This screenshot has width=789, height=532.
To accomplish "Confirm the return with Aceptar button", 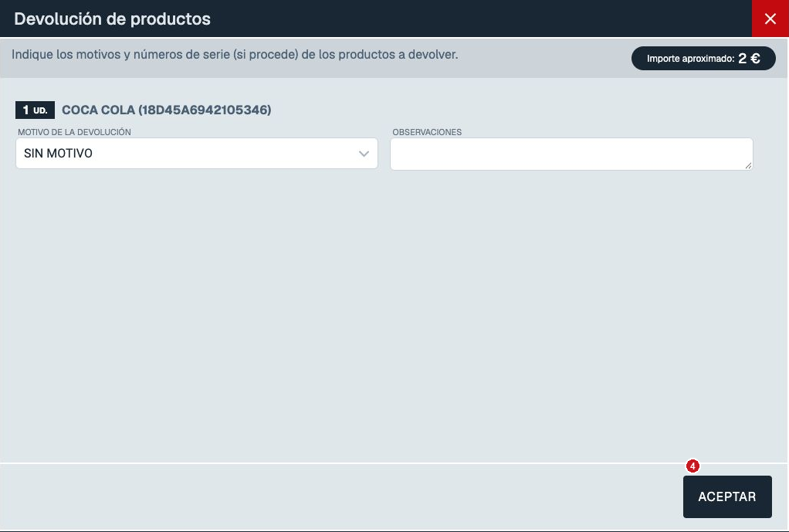I will [727, 496].
